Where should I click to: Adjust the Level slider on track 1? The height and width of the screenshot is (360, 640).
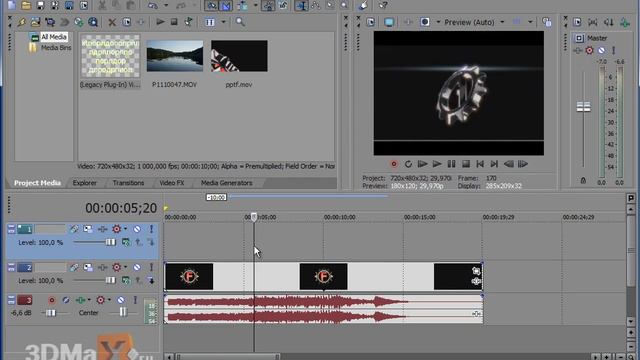[x=111, y=242]
